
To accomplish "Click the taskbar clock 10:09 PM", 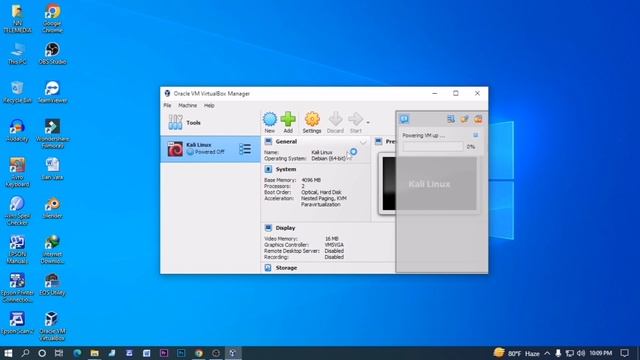I will tap(600, 353).
